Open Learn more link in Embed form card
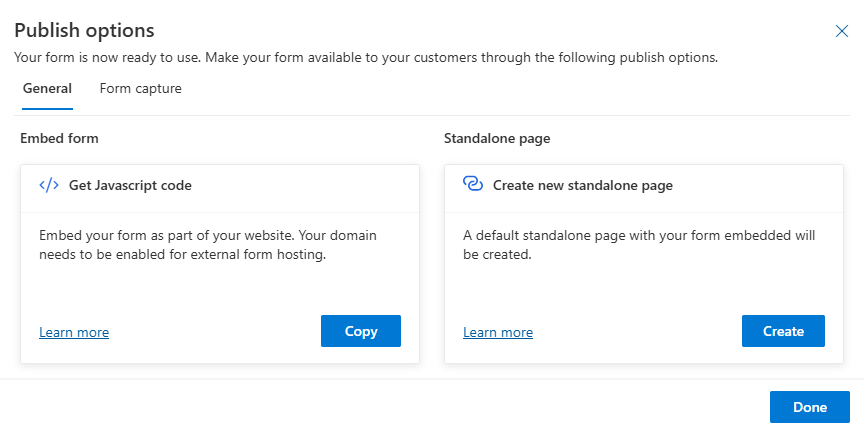The width and height of the screenshot is (864, 435). (x=74, y=332)
